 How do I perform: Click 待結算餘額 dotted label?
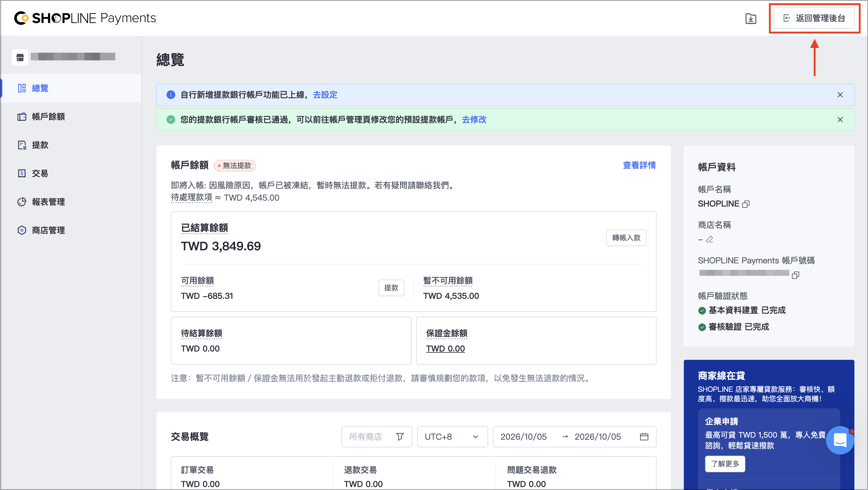pyautogui.click(x=202, y=333)
